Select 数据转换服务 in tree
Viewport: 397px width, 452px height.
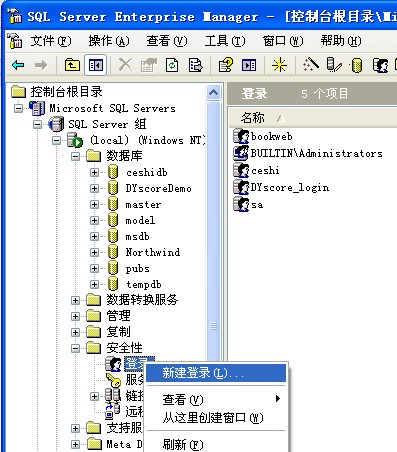point(142,300)
